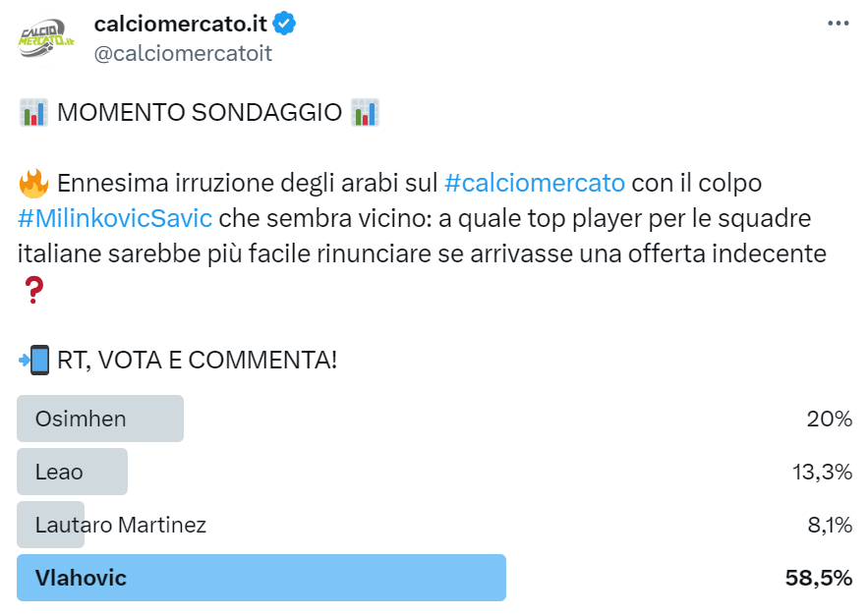The height and width of the screenshot is (616, 868).
Task: Open the three-dot more options menu
Action: [x=838, y=24]
